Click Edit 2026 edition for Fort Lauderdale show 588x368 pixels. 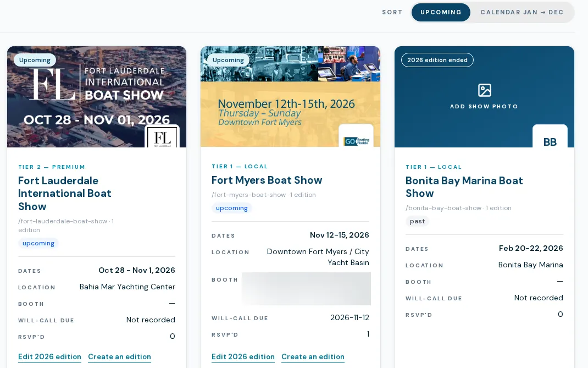[49, 357]
